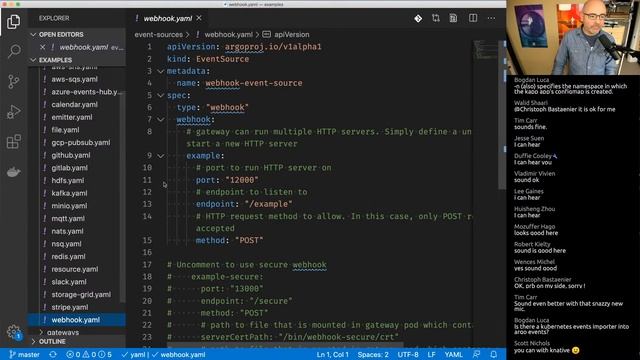Click the yaml validation status item
This screenshot has width=640, height=360.
coord(133,354)
